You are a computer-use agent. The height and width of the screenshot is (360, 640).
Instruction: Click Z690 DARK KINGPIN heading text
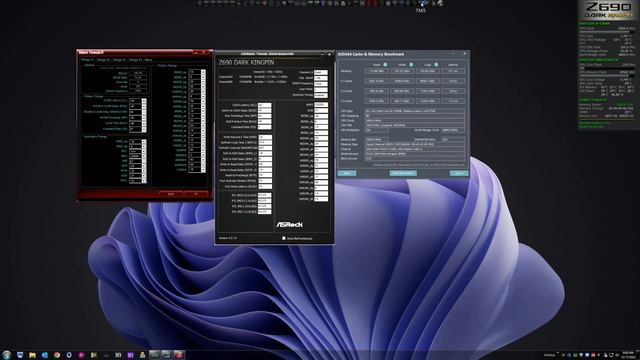(246, 62)
